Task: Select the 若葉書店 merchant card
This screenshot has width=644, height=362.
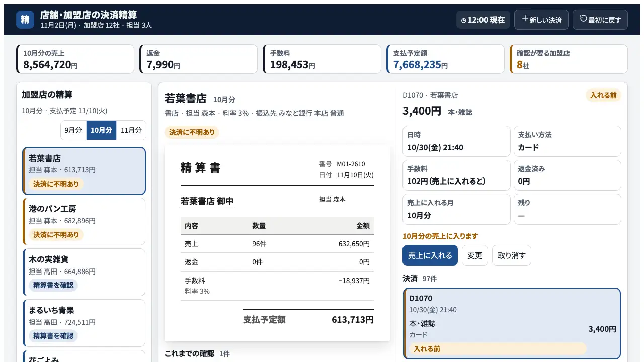Action: 84,171
